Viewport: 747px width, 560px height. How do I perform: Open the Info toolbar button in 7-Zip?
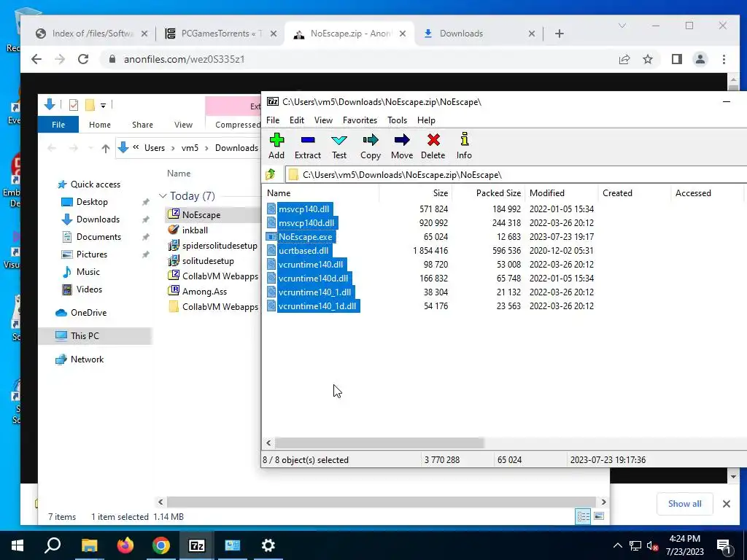pyautogui.click(x=464, y=146)
